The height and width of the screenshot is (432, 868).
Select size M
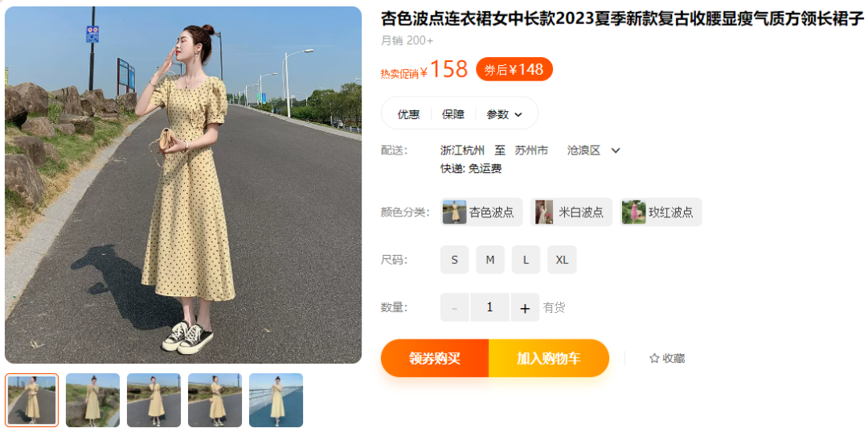[490, 260]
